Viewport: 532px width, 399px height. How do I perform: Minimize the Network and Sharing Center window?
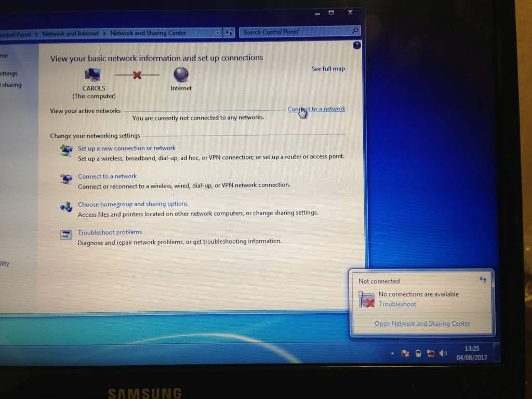(x=317, y=14)
